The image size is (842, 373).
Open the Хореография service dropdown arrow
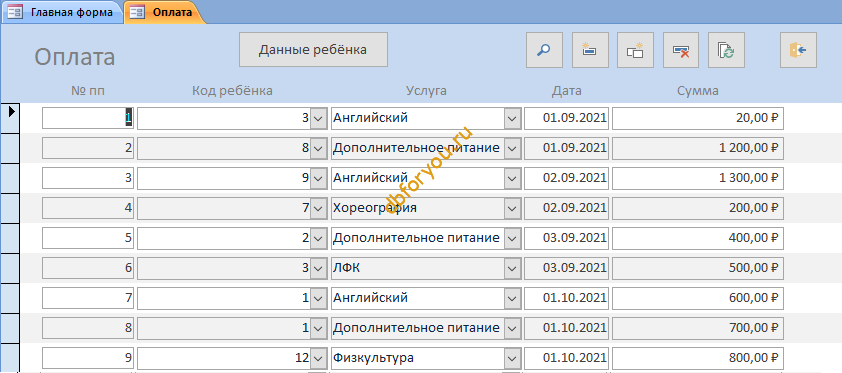pos(512,208)
